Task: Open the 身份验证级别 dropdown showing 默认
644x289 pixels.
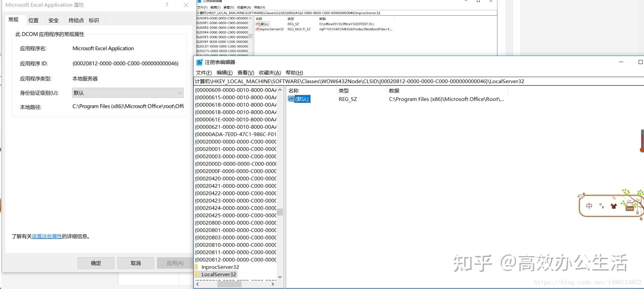Action: (x=128, y=93)
